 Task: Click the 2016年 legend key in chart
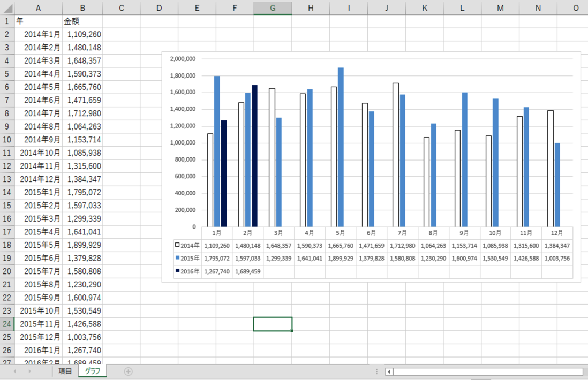177,271
